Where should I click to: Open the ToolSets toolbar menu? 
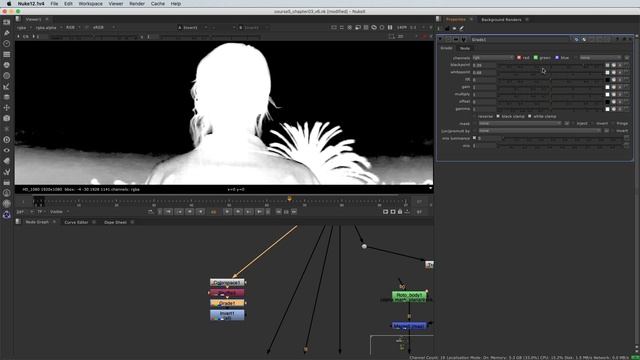(x=7, y=171)
